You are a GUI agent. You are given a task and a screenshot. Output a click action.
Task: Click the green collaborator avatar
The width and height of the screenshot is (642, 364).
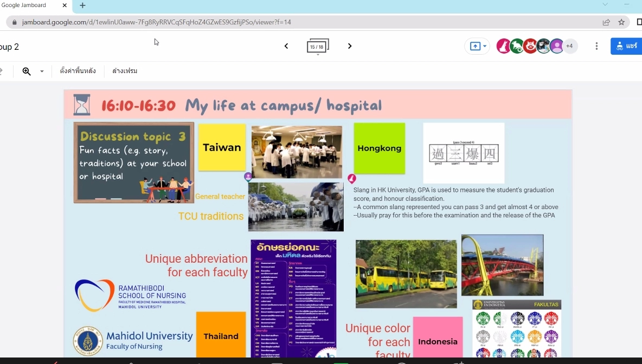(517, 46)
